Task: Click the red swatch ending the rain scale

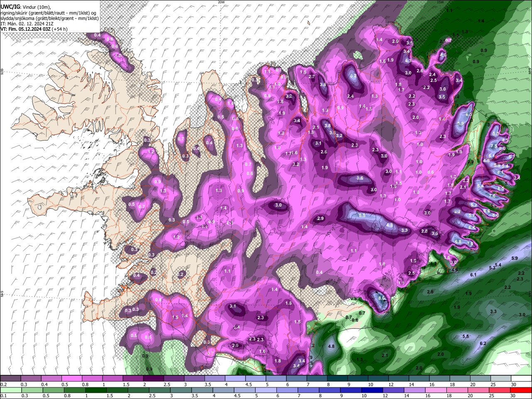Action: (521, 390)
